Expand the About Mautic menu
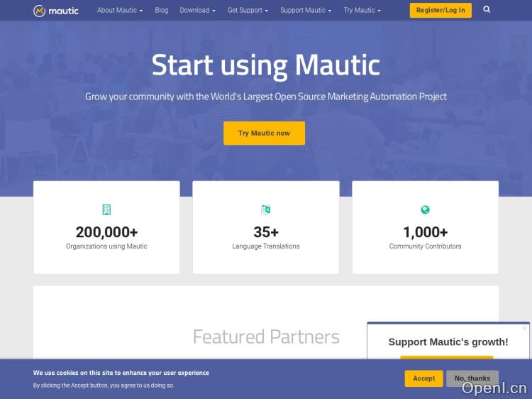The height and width of the screenshot is (399, 532). 120,10
